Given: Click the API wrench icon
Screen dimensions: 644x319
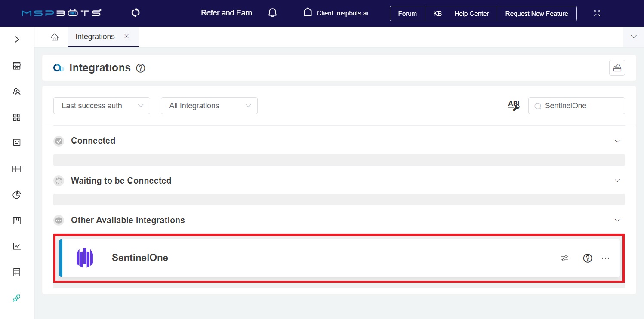Looking at the screenshot, I should click(514, 106).
